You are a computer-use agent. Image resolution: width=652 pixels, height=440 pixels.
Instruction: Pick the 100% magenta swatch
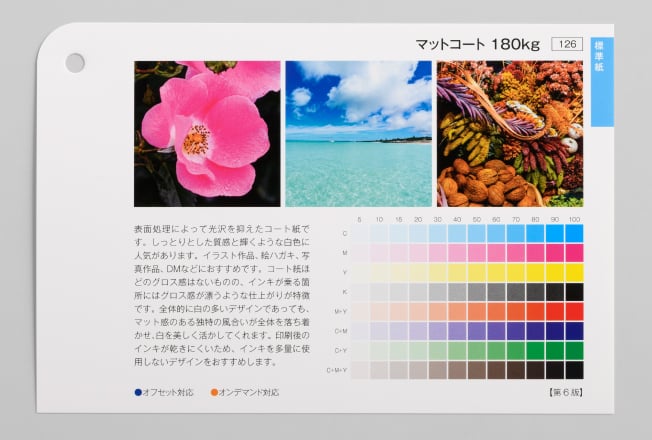click(x=573, y=253)
